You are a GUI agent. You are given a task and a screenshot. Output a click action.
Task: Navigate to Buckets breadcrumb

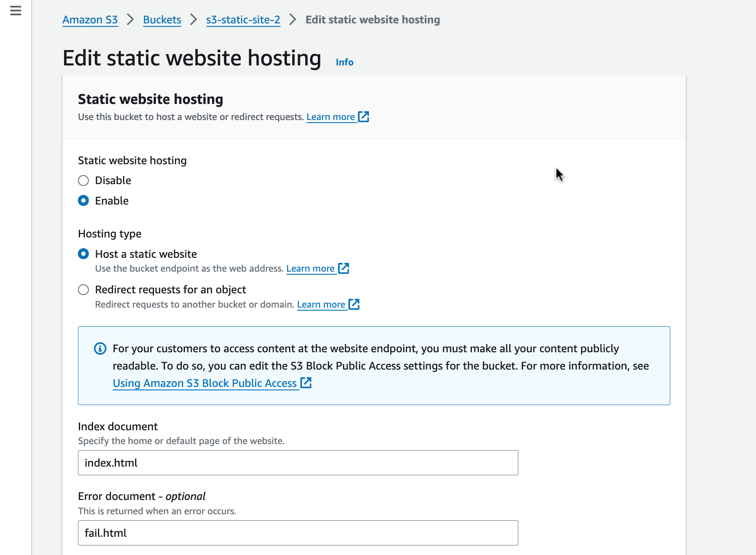tap(162, 20)
